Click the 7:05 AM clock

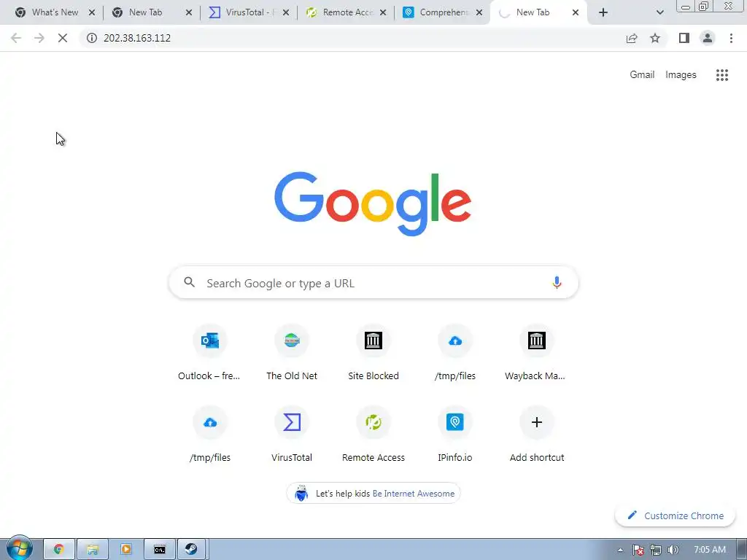(710, 550)
